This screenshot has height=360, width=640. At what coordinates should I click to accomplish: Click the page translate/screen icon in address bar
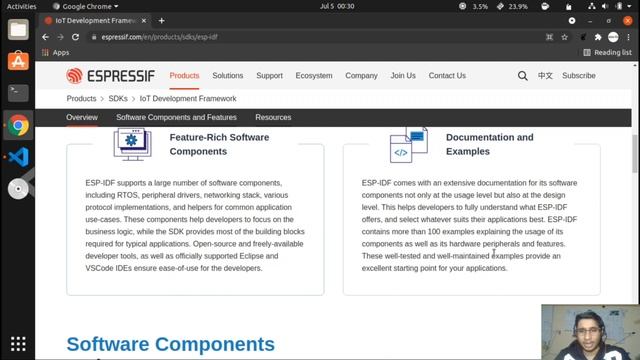pyautogui.click(x=549, y=37)
